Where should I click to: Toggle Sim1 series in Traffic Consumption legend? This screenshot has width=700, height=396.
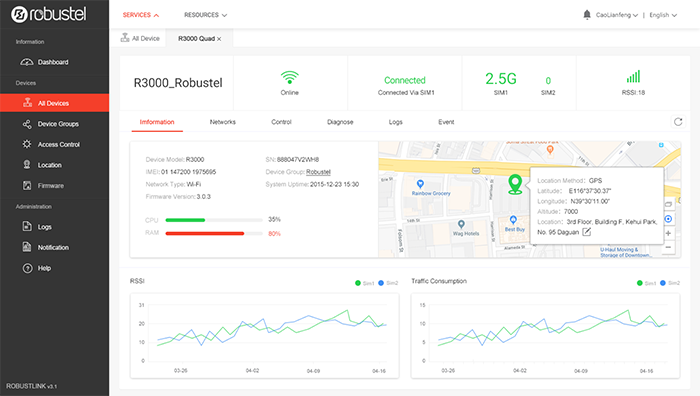coord(646,283)
